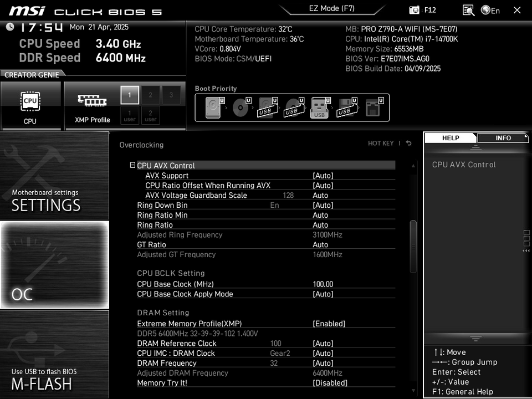
Task: Click the Adjusted Ring Frequency 3100MHz row
Action: [x=266, y=234]
